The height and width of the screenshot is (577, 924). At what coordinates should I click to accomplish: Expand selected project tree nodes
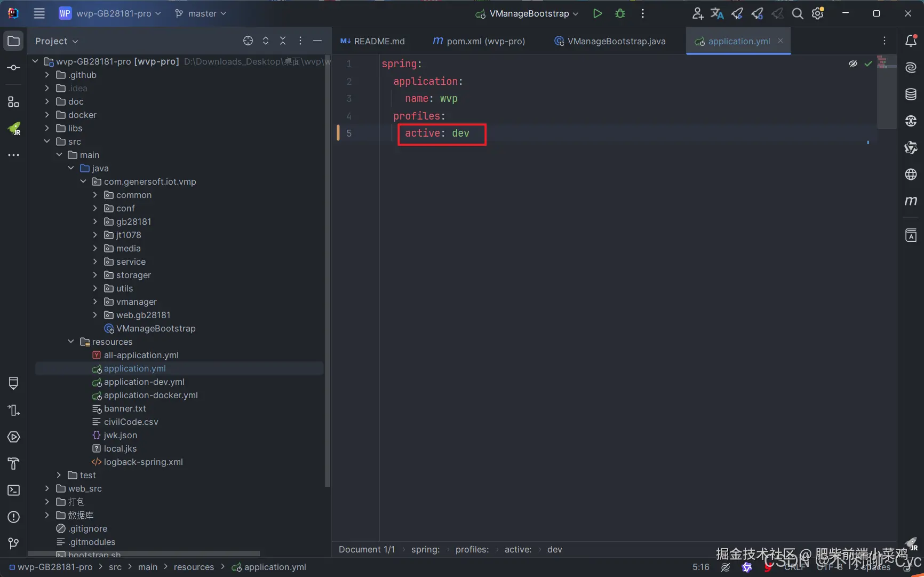pyautogui.click(x=265, y=41)
